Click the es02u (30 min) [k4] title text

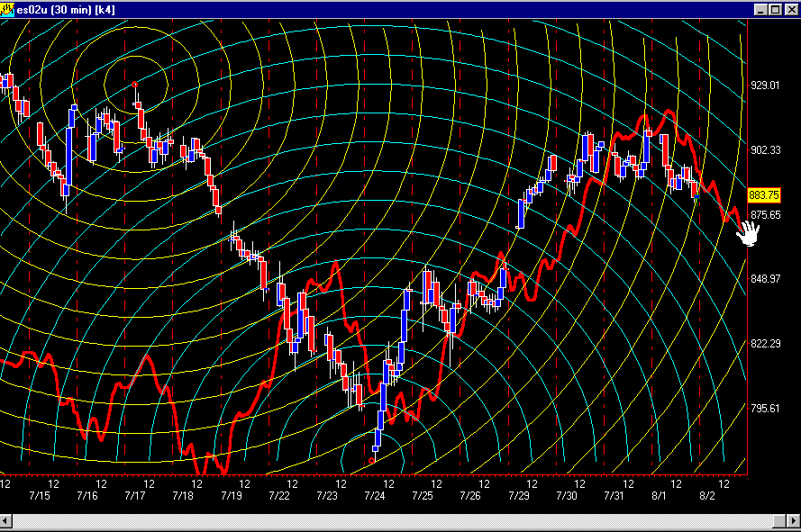point(66,10)
